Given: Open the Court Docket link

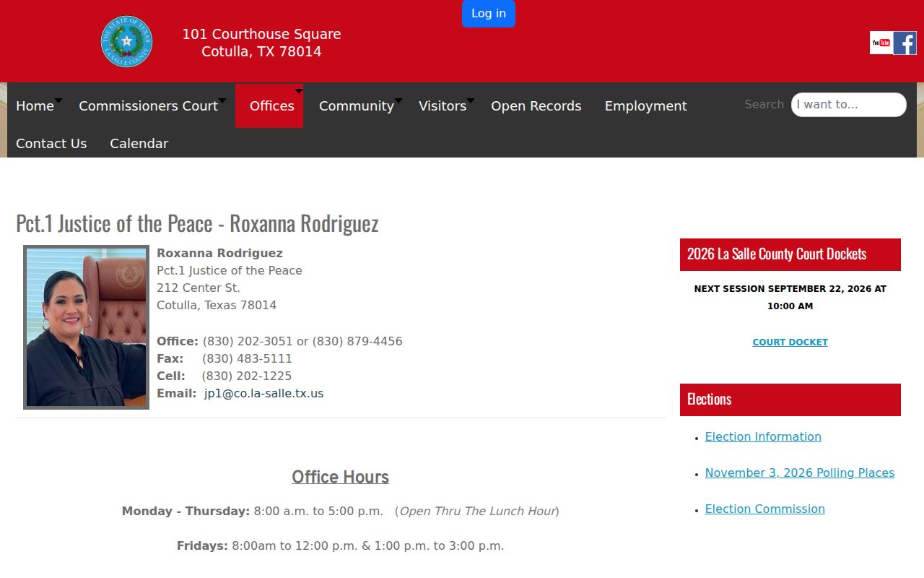Looking at the screenshot, I should 790,342.
